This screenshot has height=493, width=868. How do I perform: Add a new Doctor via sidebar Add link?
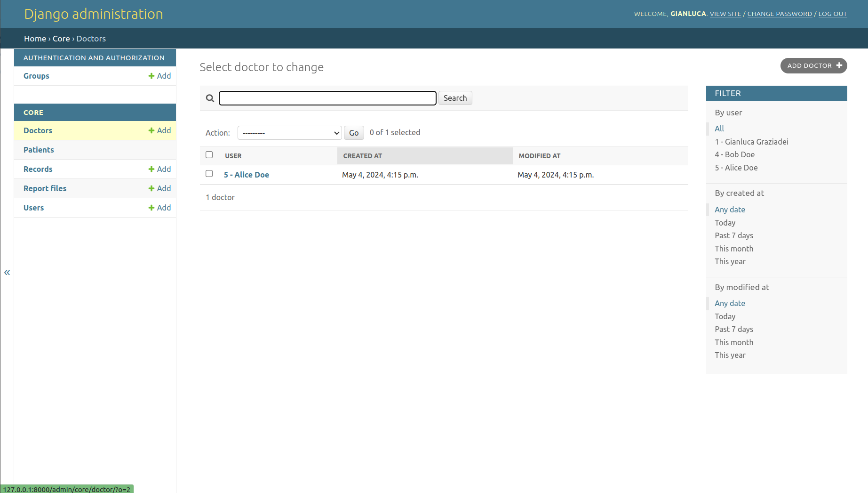coord(159,130)
